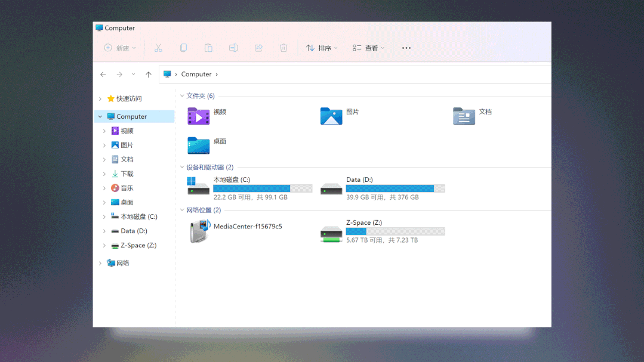Click the See more ellipsis on the toolbar
The height and width of the screenshot is (362, 644).
pyautogui.click(x=406, y=48)
